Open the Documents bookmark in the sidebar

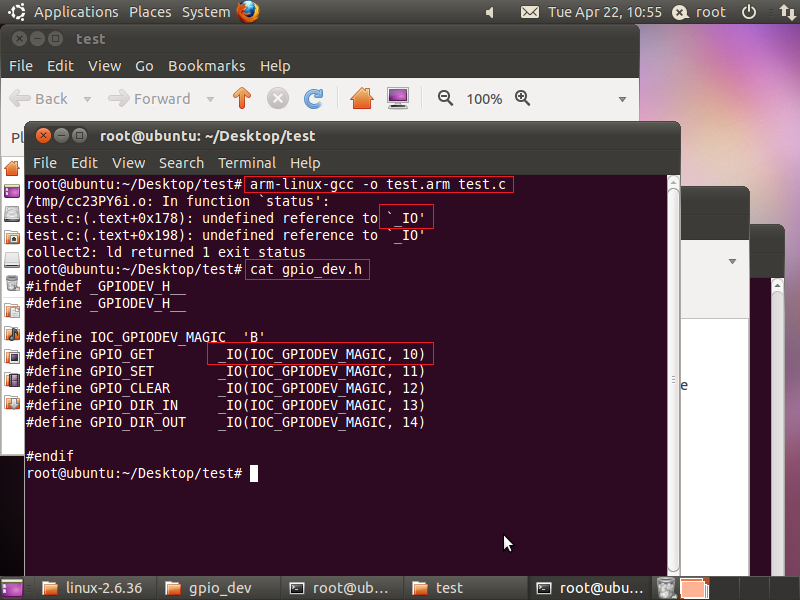[12, 311]
